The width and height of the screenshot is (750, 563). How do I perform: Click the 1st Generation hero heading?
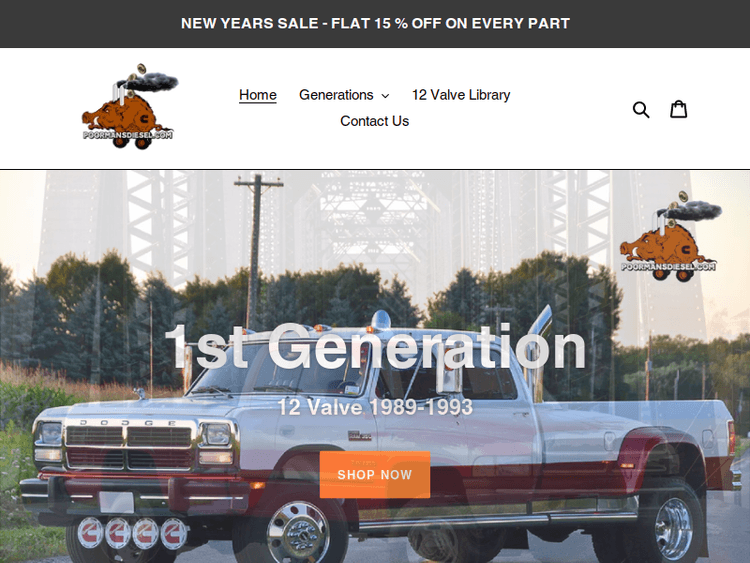pyautogui.click(x=375, y=346)
